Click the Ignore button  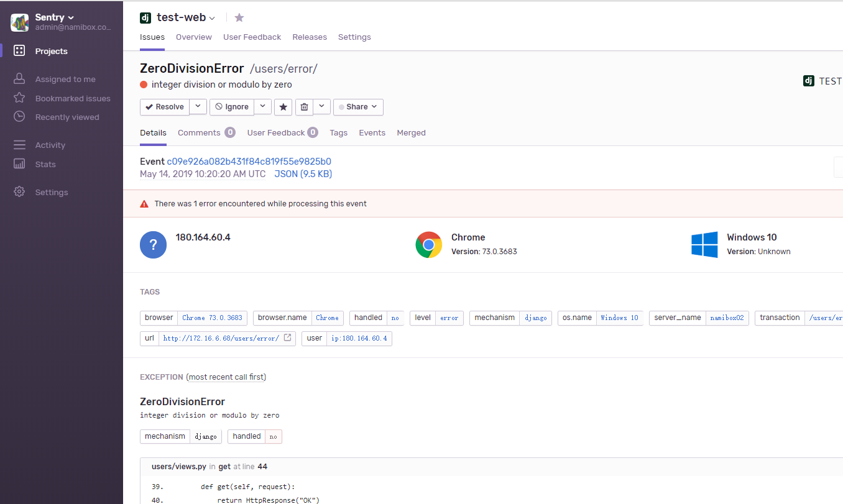tap(232, 107)
